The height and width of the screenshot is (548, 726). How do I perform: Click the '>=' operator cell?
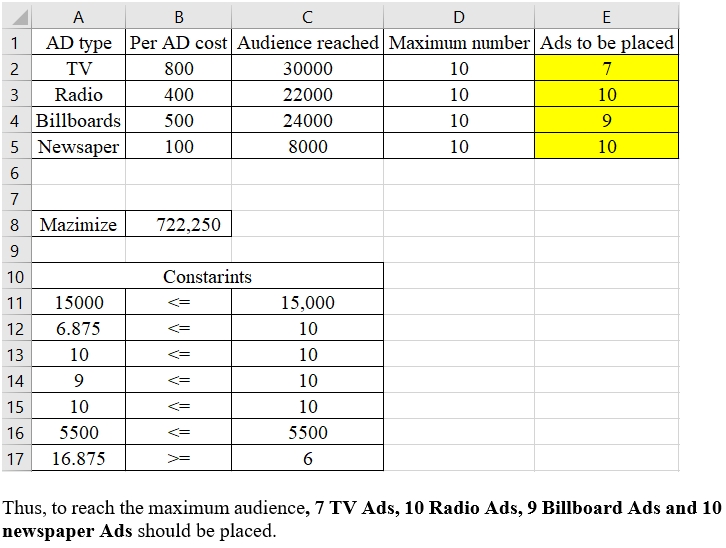(178, 459)
